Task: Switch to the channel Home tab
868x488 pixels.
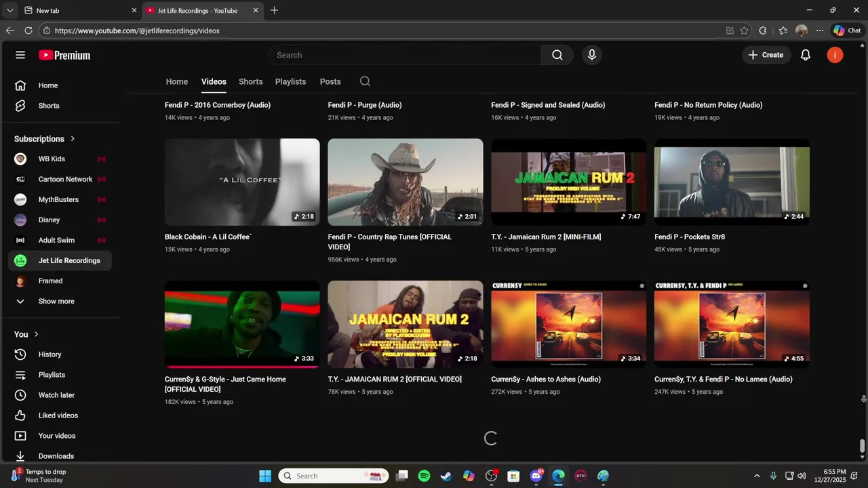Action: pyautogui.click(x=177, y=81)
